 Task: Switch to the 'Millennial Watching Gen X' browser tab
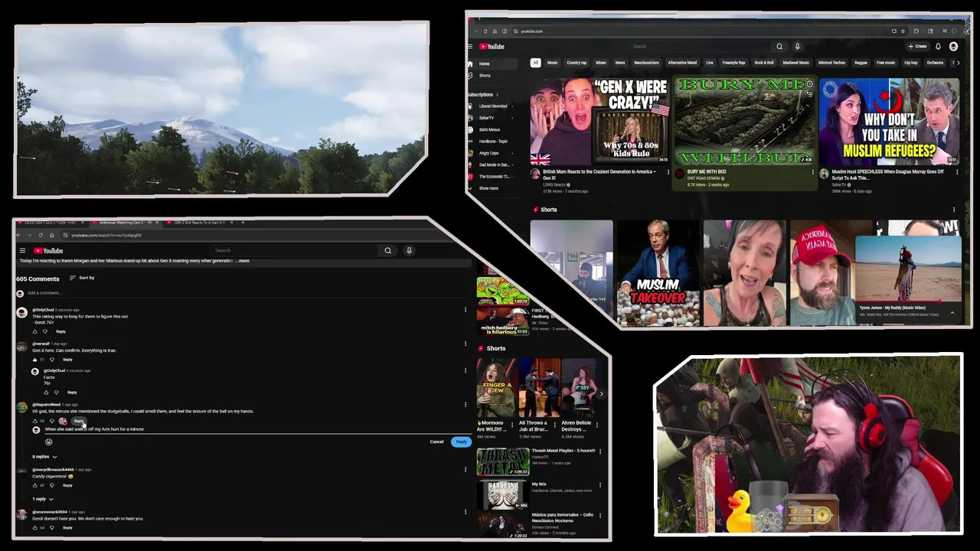point(120,223)
